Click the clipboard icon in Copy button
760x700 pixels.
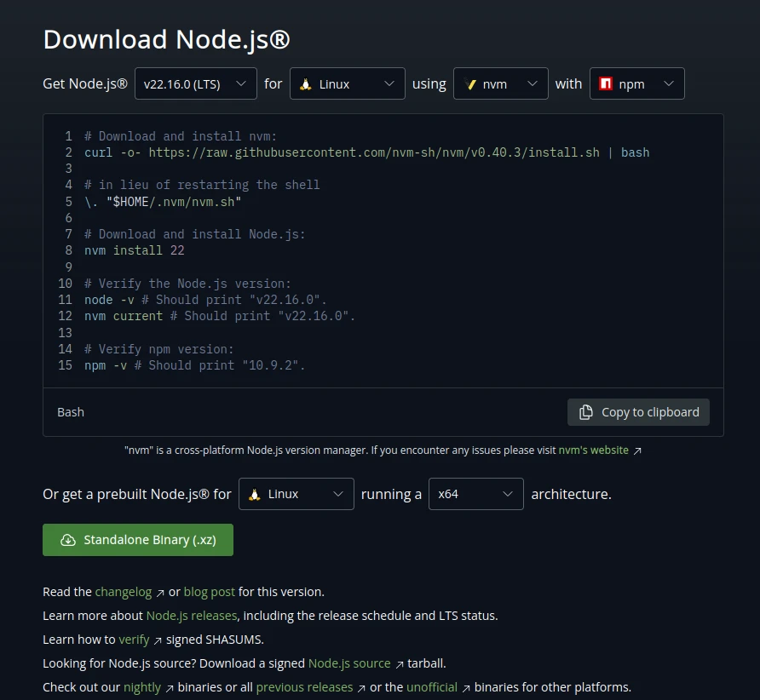click(586, 412)
